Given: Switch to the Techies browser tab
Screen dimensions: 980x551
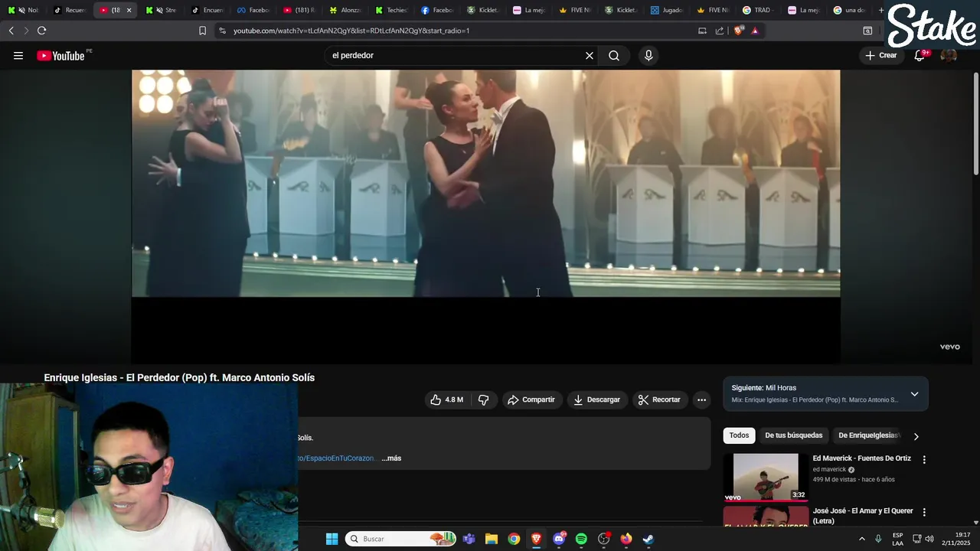Looking at the screenshot, I should point(390,10).
